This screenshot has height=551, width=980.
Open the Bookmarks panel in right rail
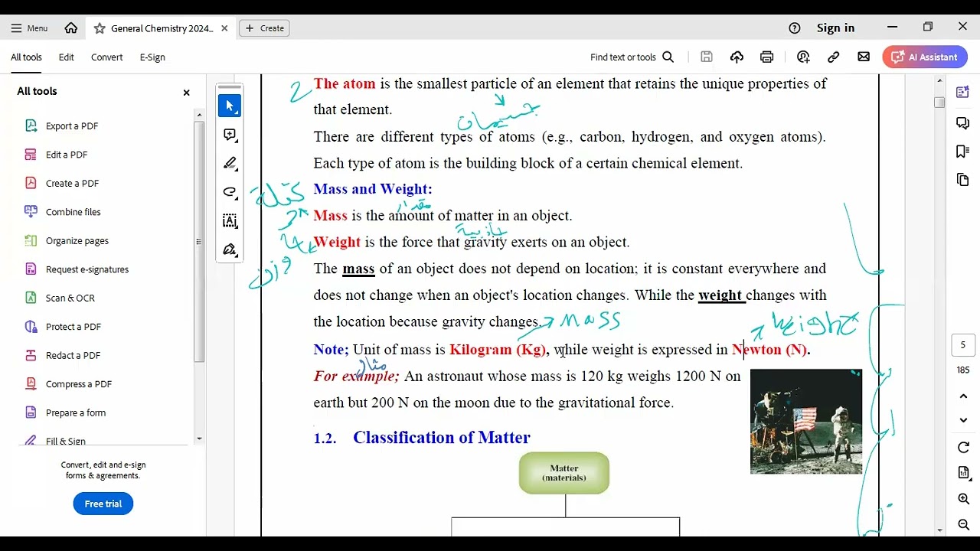pos(963,151)
